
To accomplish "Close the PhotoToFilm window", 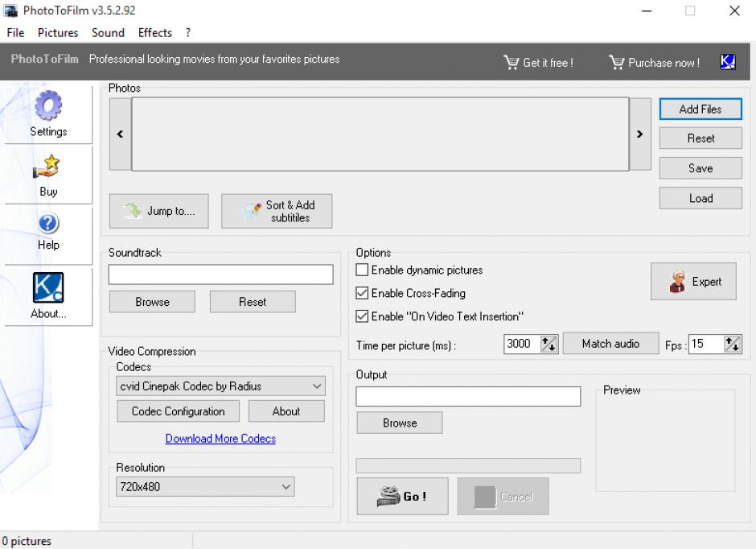I will (734, 10).
